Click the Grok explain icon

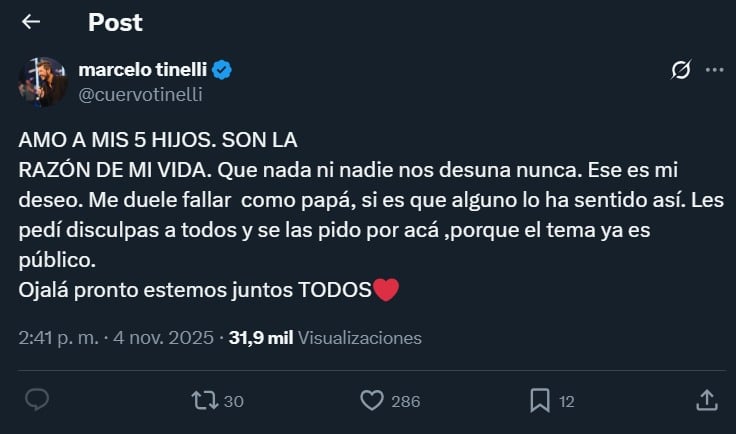coord(680,70)
